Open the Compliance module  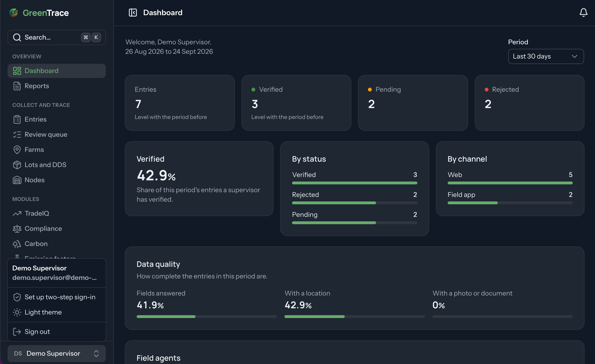[57, 229]
